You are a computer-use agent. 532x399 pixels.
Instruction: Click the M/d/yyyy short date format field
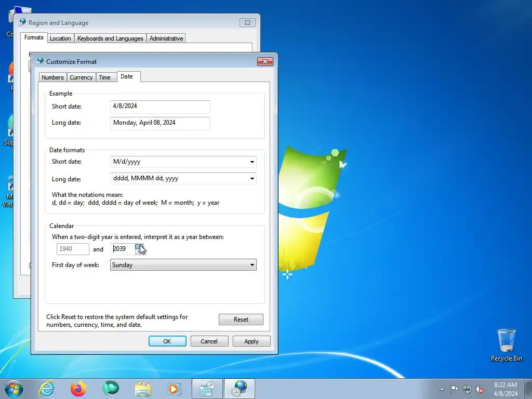coord(183,162)
